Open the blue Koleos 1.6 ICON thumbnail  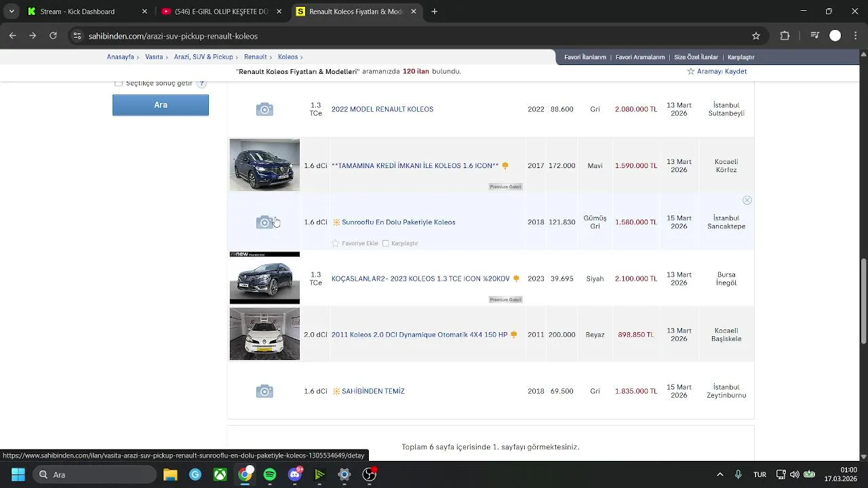[264, 165]
